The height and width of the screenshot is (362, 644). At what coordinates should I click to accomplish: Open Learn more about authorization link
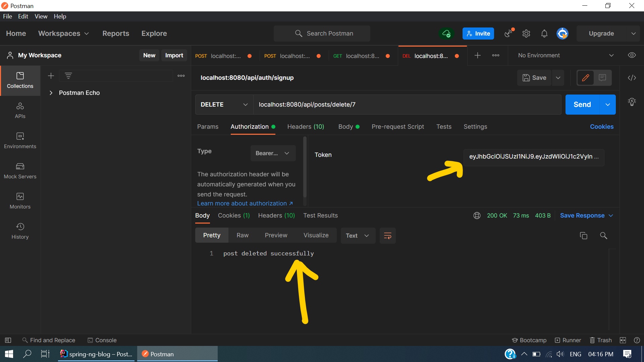pos(245,203)
